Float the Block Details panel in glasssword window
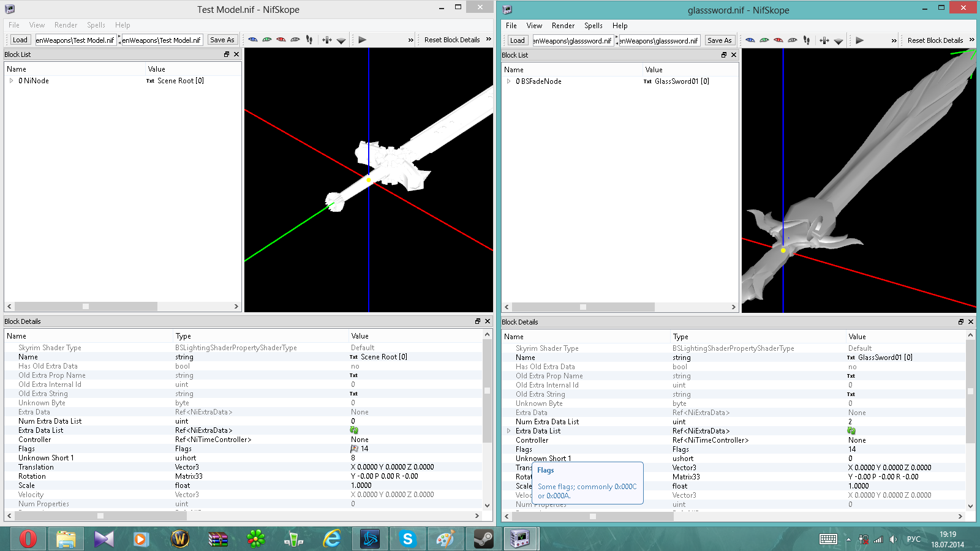This screenshot has height=551, width=980. point(961,322)
